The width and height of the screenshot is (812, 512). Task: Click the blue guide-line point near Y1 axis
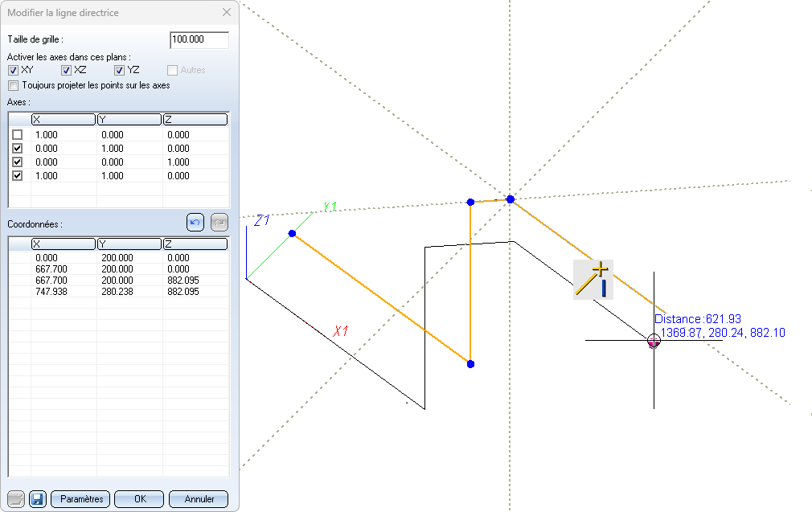click(292, 233)
